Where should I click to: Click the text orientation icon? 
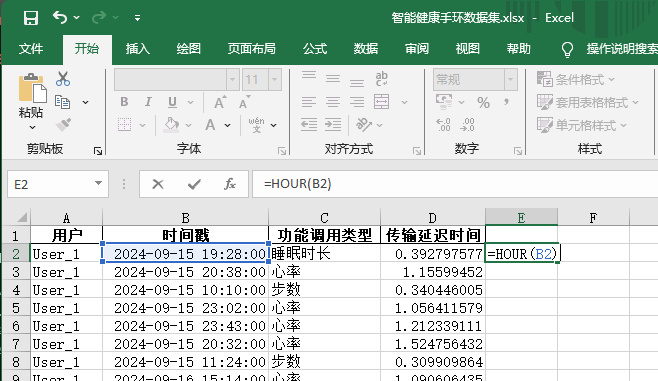(364, 125)
